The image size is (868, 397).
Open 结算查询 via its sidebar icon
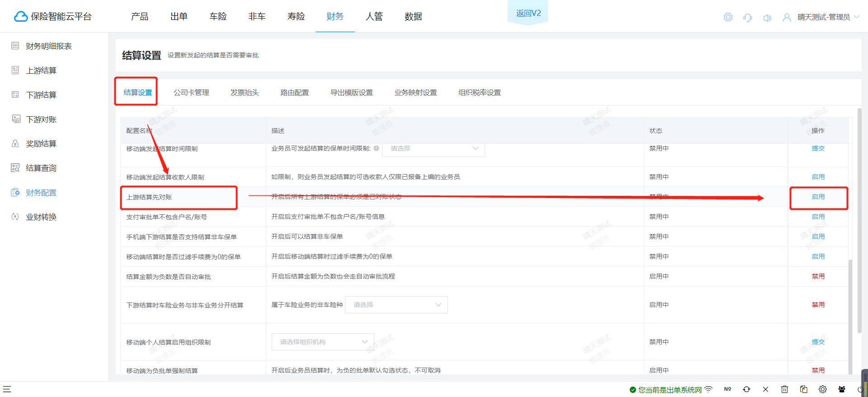point(15,168)
